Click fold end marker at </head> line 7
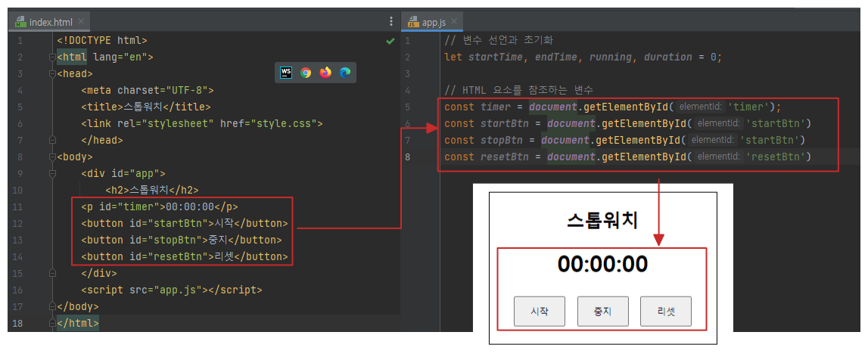 (x=52, y=140)
